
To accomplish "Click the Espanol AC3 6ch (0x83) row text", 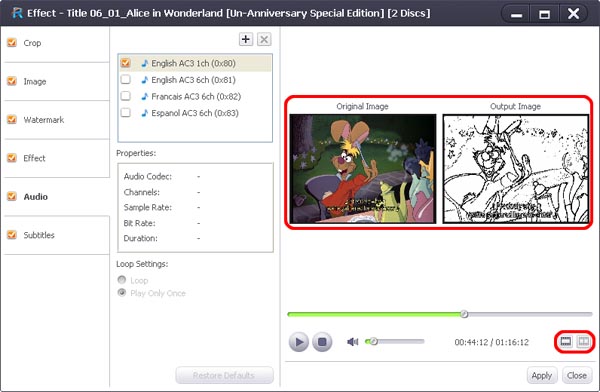I will click(195, 113).
